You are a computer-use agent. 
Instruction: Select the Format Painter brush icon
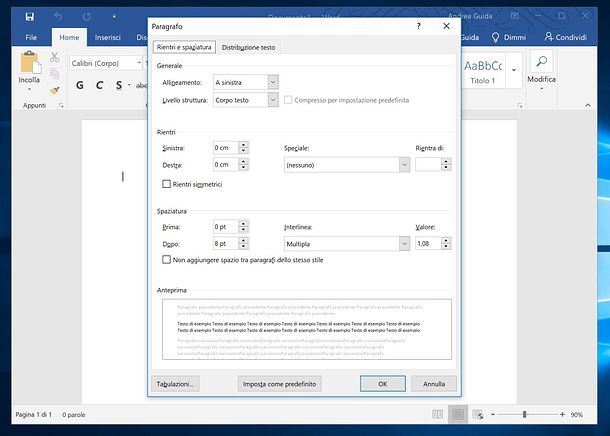(54, 91)
